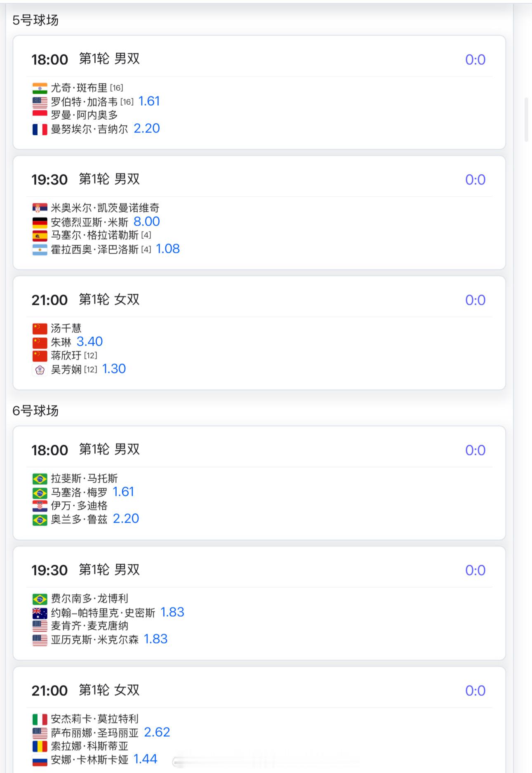Click Italy flag beside 安杰莉卡·莫拉特利

coord(40,719)
